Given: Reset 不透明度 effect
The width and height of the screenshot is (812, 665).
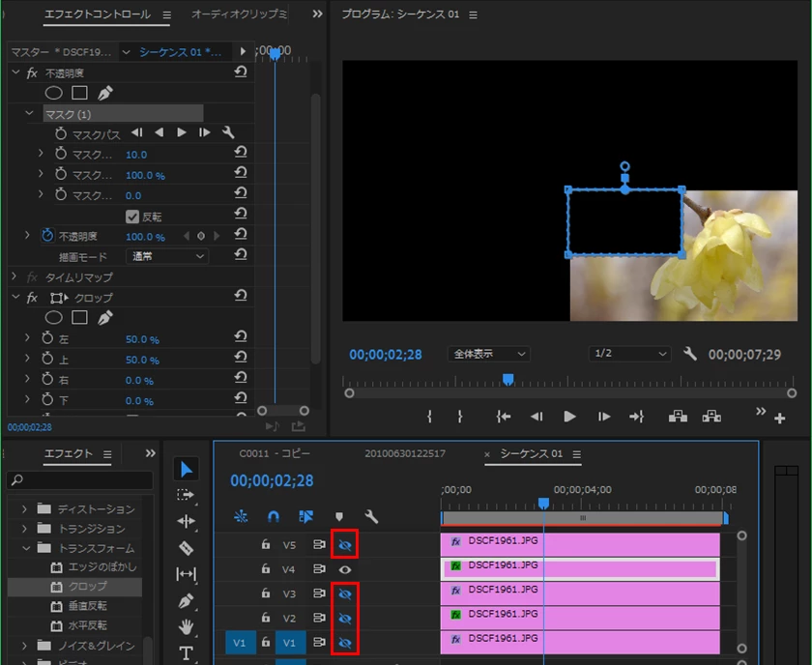Looking at the screenshot, I should click(x=241, y=72).
